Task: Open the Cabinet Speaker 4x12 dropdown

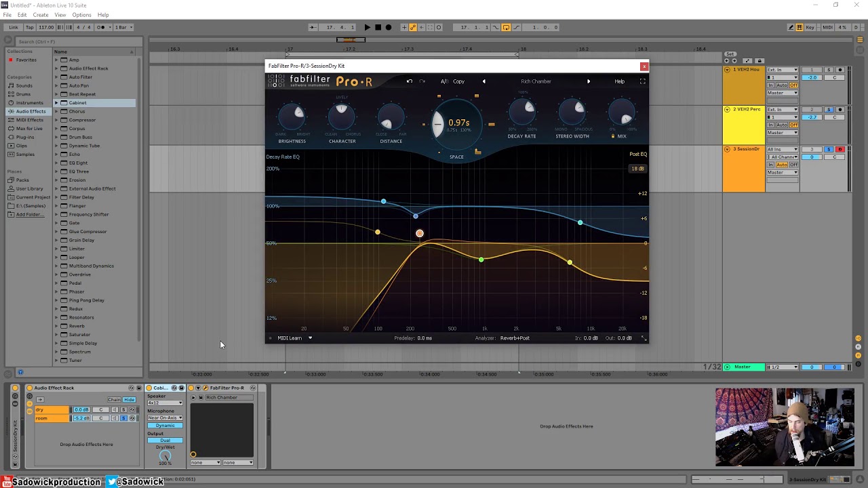Action: click(x=165, y=403)
